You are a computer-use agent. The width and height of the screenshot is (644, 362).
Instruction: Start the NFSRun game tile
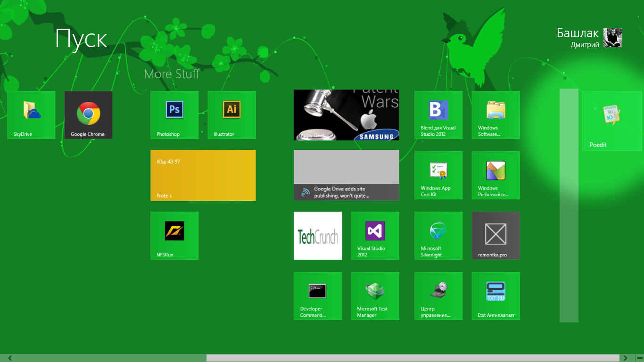point(174,236)
